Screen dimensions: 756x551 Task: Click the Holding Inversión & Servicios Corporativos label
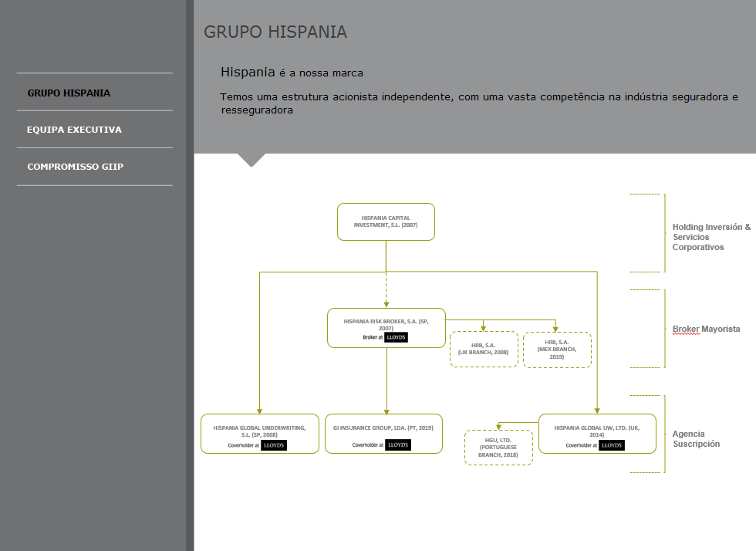coord(710,237)
